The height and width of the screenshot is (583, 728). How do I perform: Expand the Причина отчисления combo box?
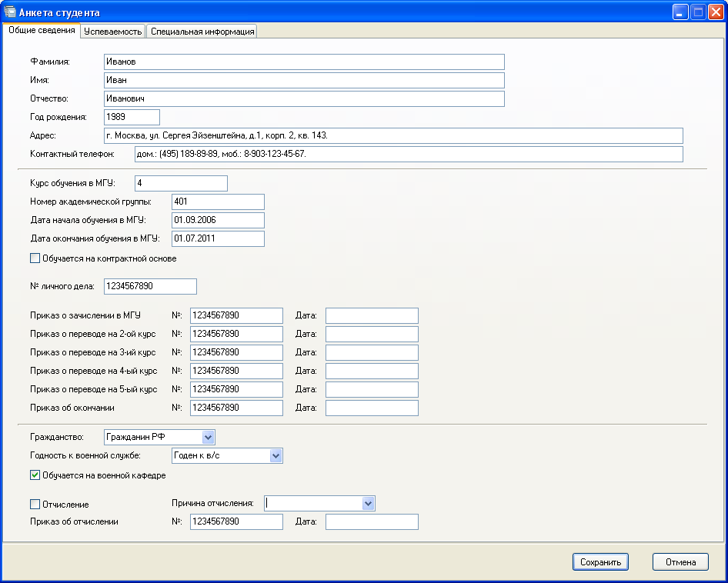coord(368,503)
